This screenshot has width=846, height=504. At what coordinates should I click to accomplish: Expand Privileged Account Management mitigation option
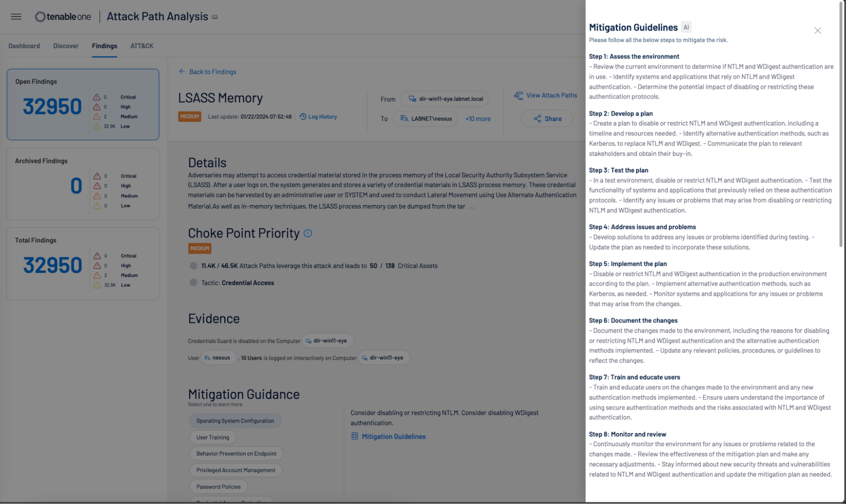click(x=236, y=470)
